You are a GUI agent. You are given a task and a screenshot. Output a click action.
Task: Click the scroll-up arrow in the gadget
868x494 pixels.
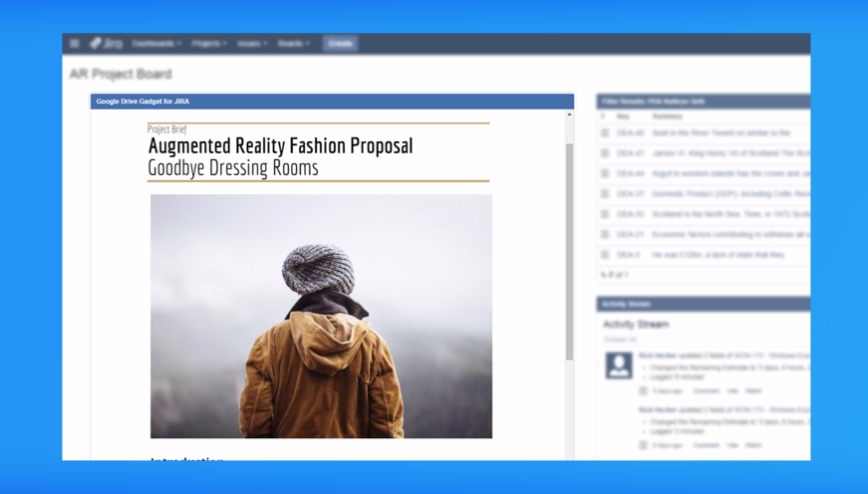click(569, 115)
